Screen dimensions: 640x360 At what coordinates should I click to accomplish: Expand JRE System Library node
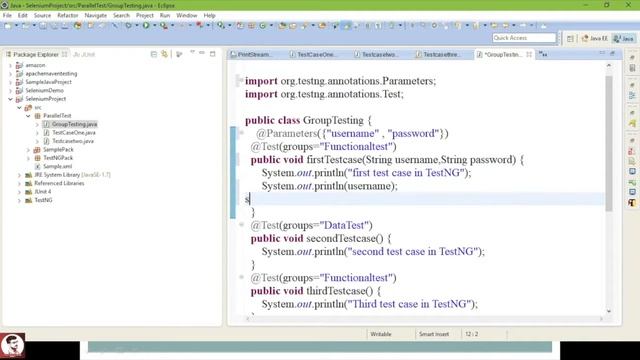19,175
